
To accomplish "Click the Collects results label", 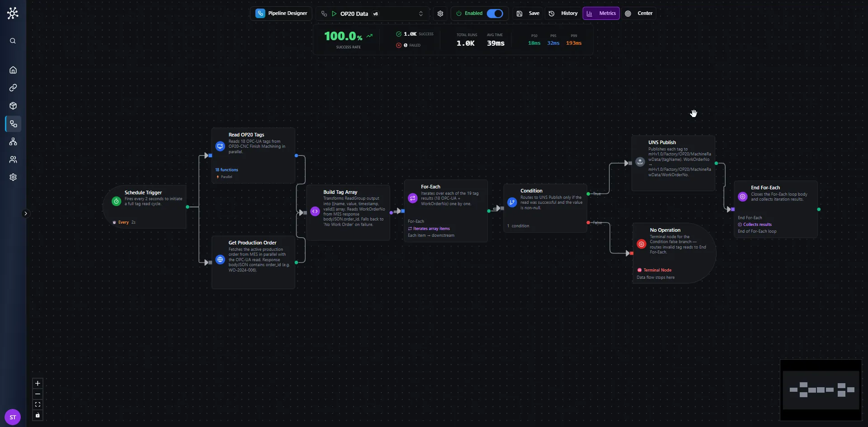I will coord(757,225).
